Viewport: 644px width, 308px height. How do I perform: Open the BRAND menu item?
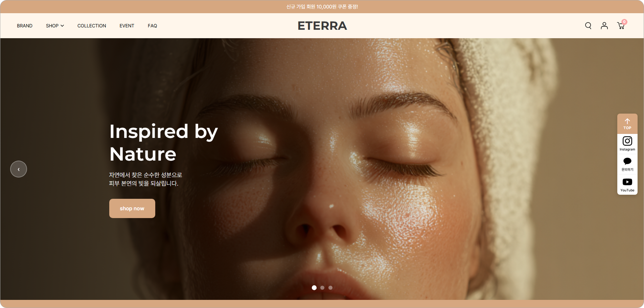[x=25, y=26]
